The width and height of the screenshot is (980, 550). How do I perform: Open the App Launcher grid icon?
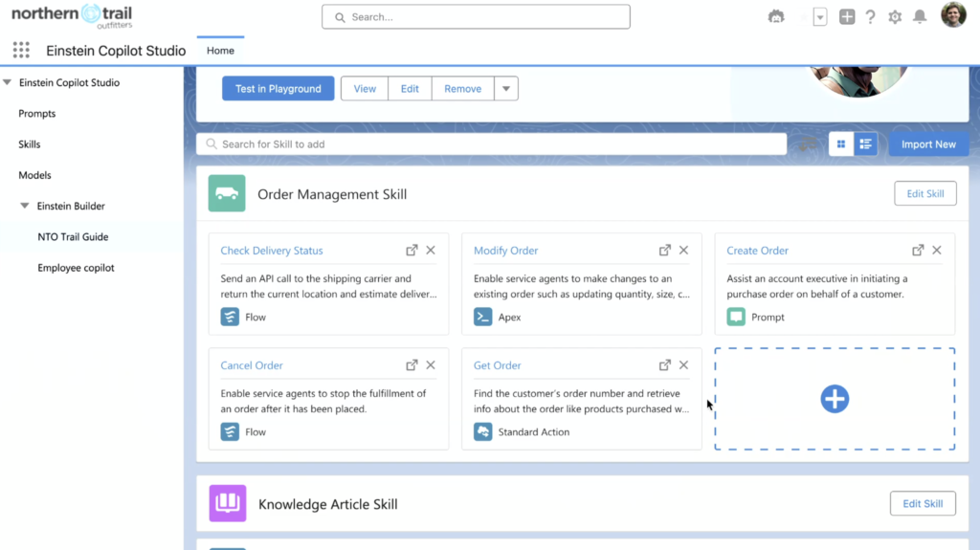[x=21, y=50]
